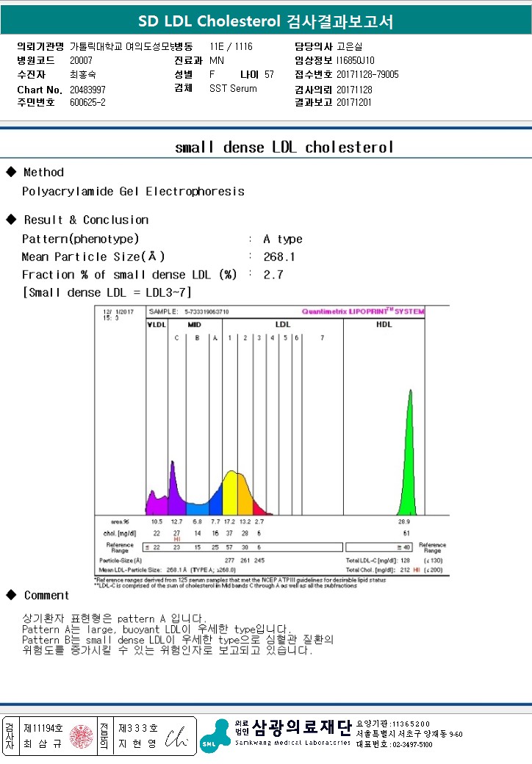The width and height of the screenshot is (532, 764).
Task: Select hospital code value '20007'
Action: [x=81, y=60]
